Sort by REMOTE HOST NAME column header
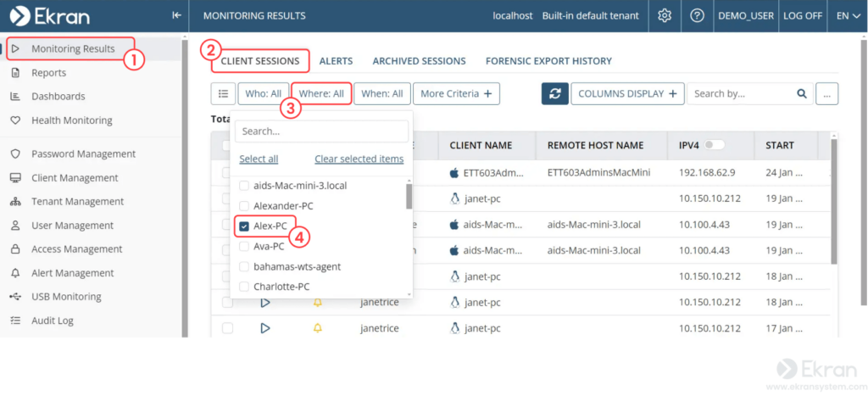Image resolution: width=868 pixels, height=413 pixels. pyautogui.click(x=595, y=145)
